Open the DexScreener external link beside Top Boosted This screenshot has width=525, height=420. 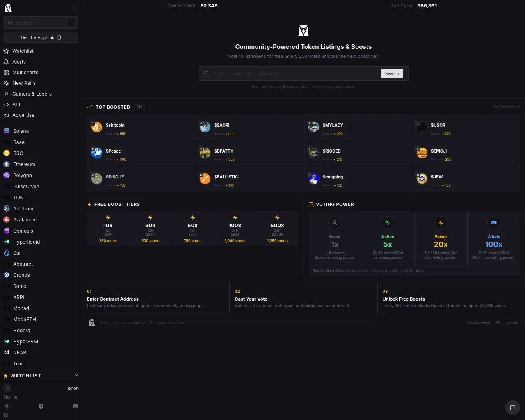(506, 107)
